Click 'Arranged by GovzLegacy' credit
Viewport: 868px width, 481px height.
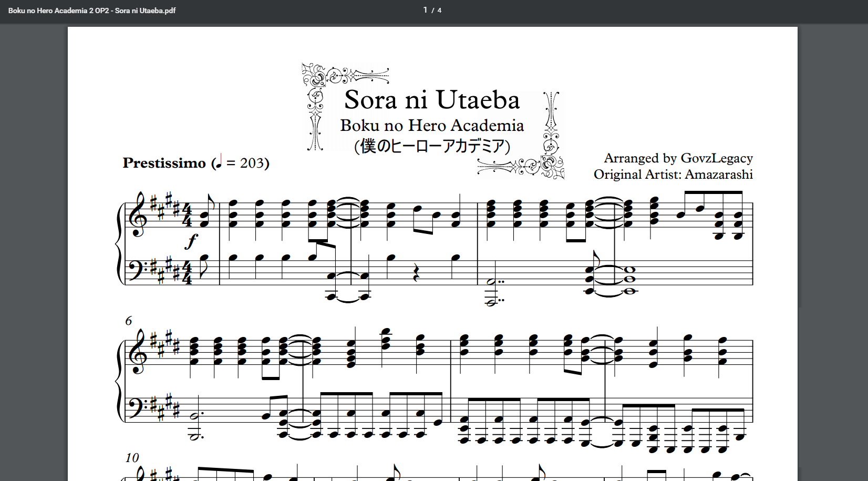pos(678,158)
